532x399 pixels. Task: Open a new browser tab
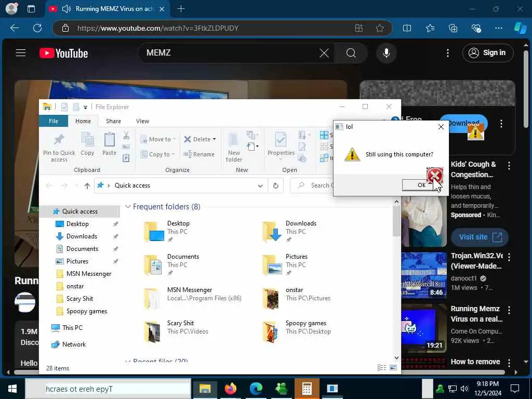coord(181,9)
